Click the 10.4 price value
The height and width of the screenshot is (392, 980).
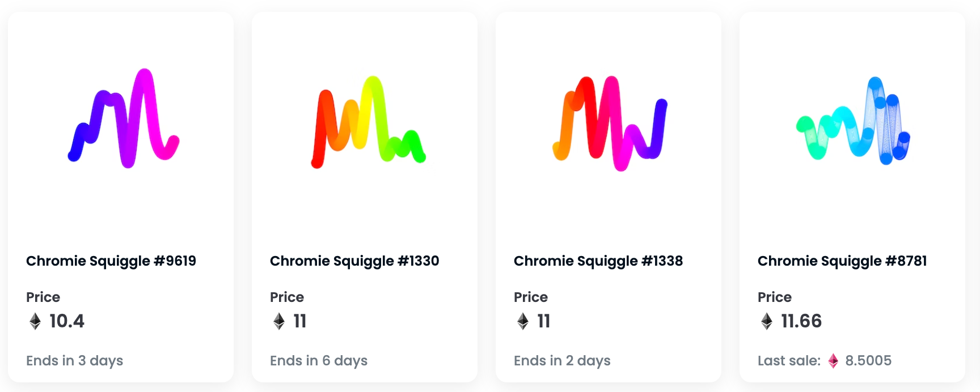tap(67, 321)
